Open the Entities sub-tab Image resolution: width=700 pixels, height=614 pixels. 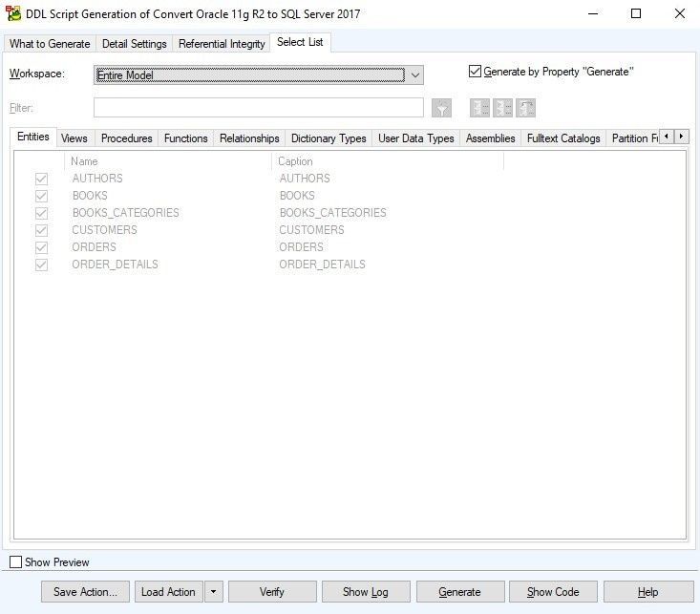tap(33, 137)
